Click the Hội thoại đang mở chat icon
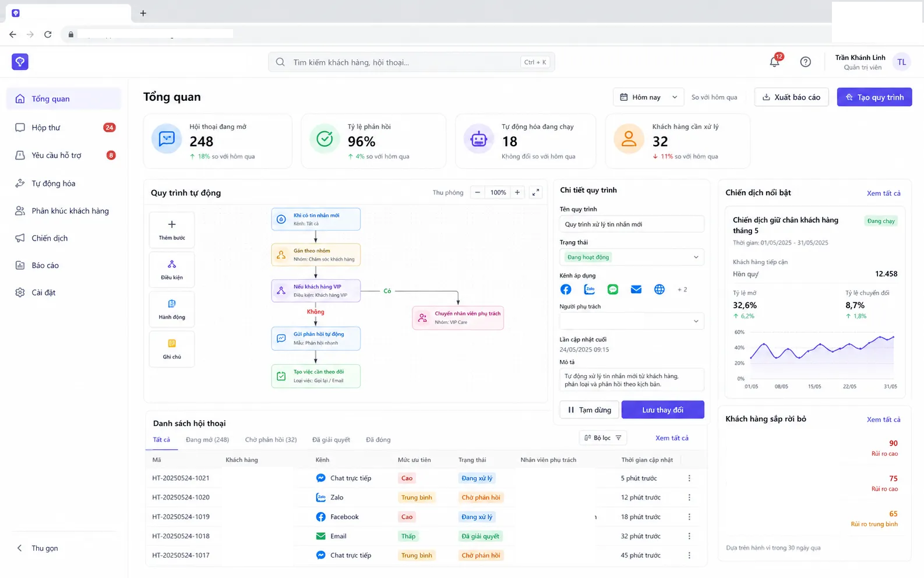The height and width of the screenshot is (578, 924). [x=167, y=139]
